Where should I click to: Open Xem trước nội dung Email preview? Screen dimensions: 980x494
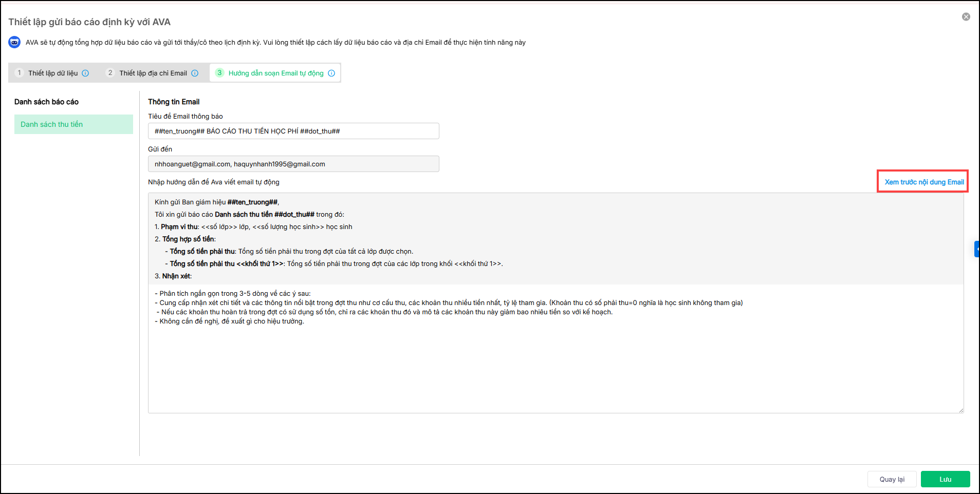[923, 182]
